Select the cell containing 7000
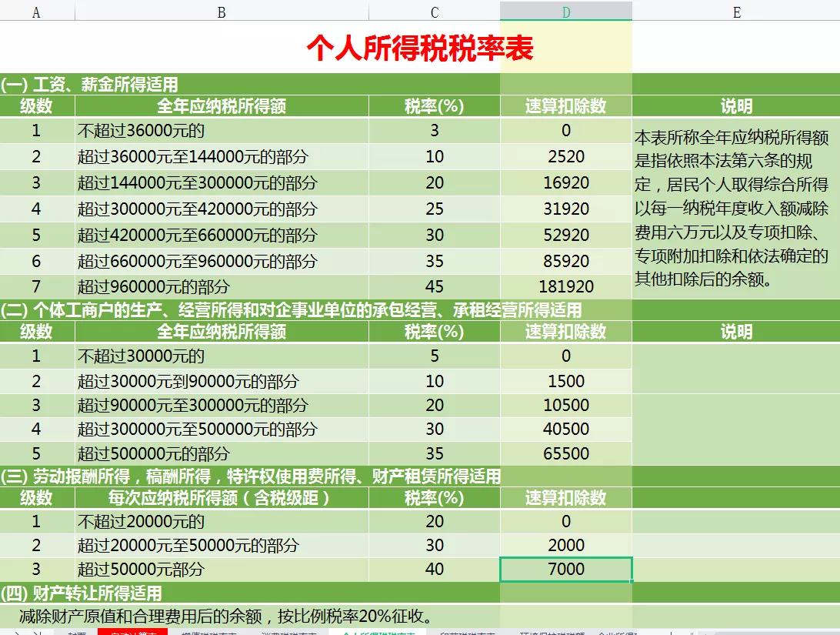Screen dimensions: 840x635 point(566,570)
